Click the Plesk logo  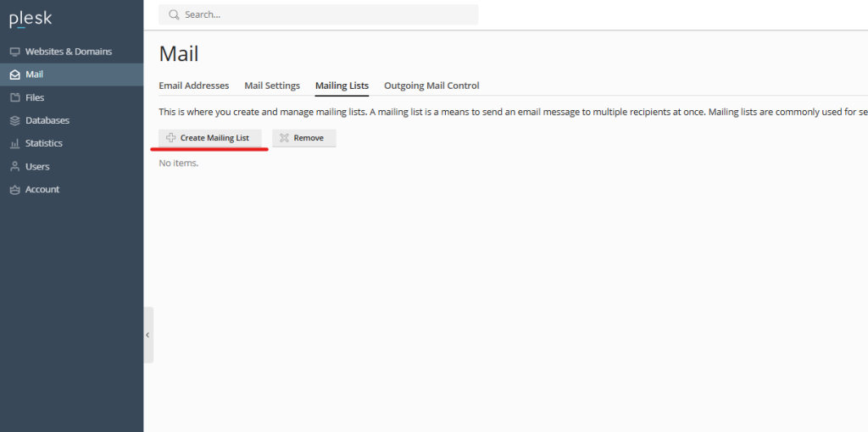[31, 19]
